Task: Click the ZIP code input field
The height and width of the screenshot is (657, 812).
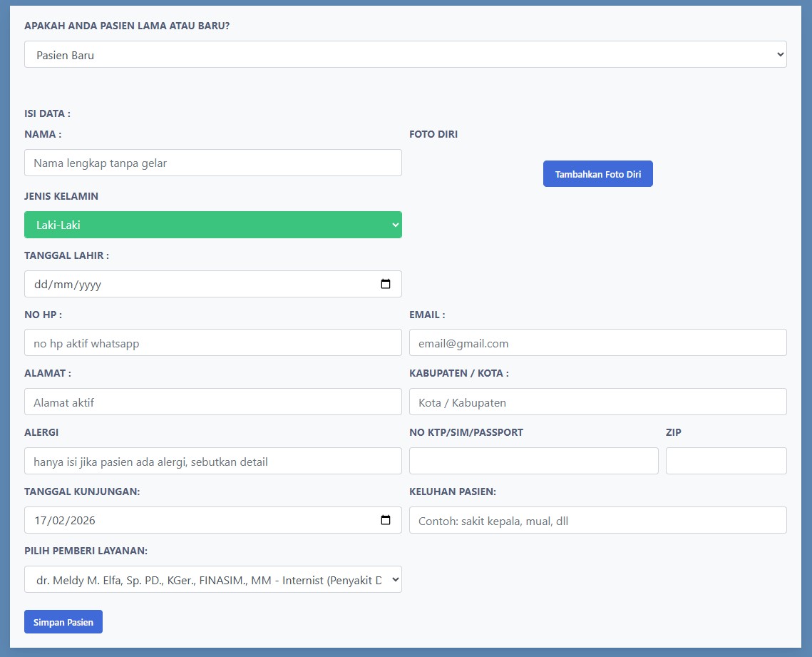Action: click(x=726, y=462)
